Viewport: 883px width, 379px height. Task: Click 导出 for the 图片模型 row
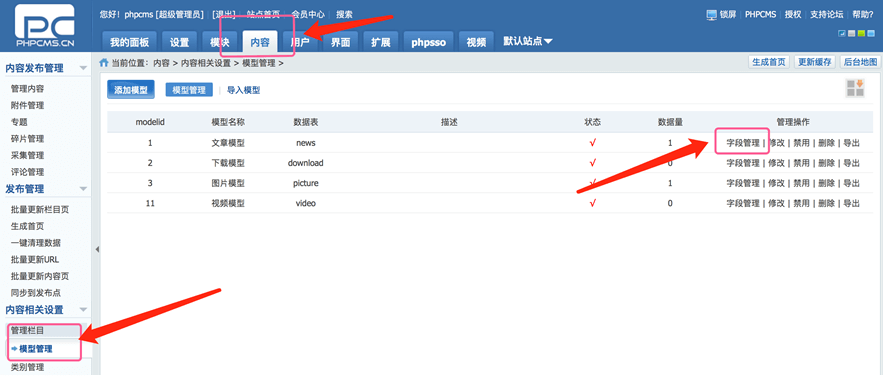851,184
